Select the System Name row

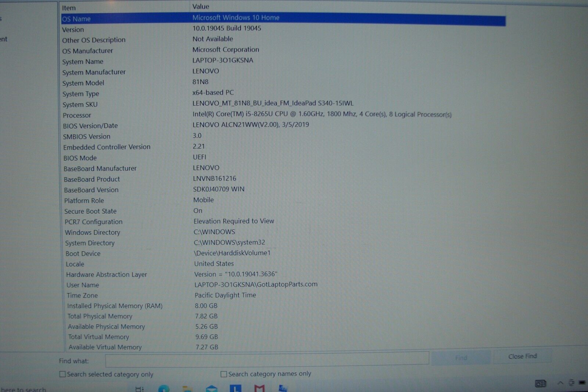[283, 61]
